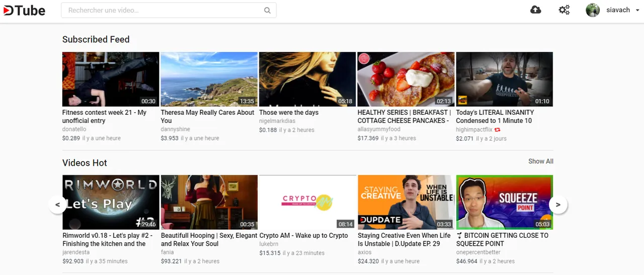Open the Staying Creative D.Update thumbnail

pyautogui.click(x=406, y=202)
